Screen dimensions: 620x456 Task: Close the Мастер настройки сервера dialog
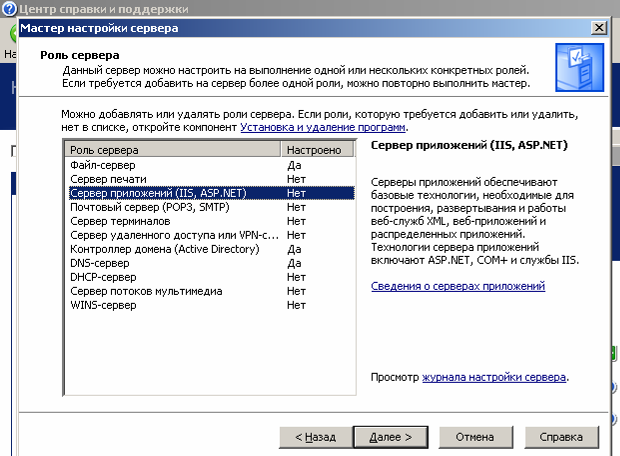[x=599, y=28]
